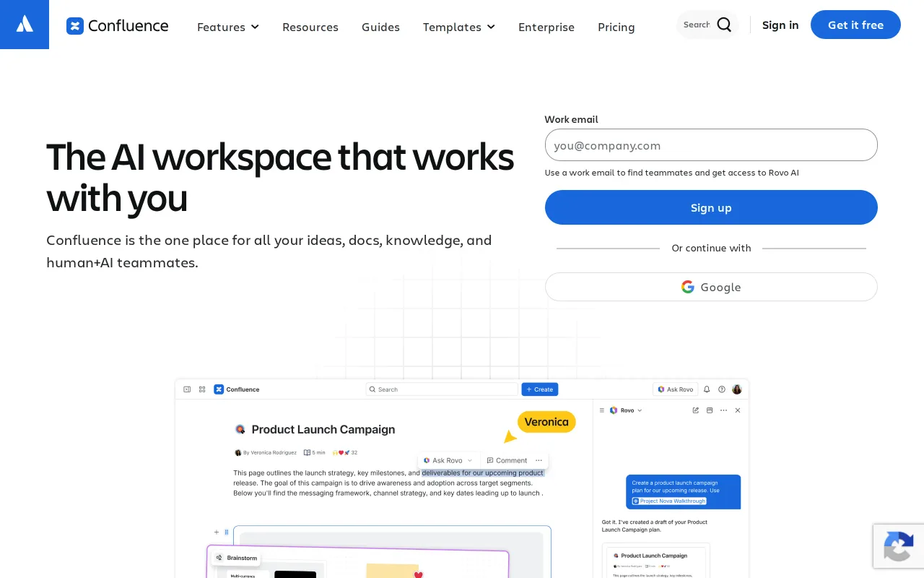The height and width of the screenshot is (578, 924).
Task: Open the three-dot menu in the Rovo panel header
Action: point(723,410)
